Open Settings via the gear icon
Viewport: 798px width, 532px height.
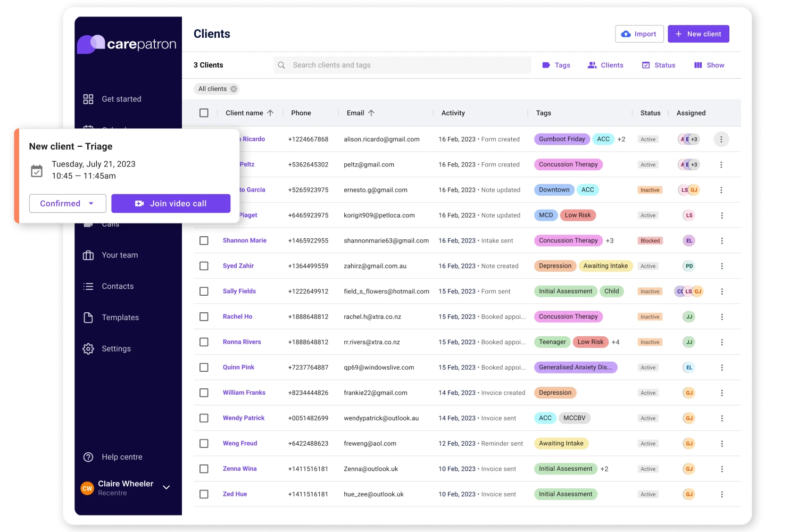pos(88,348)
